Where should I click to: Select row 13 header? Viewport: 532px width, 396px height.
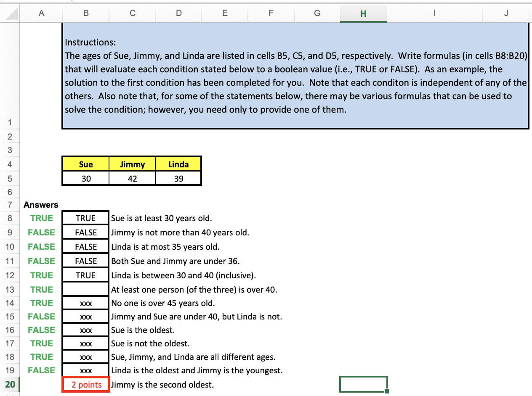9,289
